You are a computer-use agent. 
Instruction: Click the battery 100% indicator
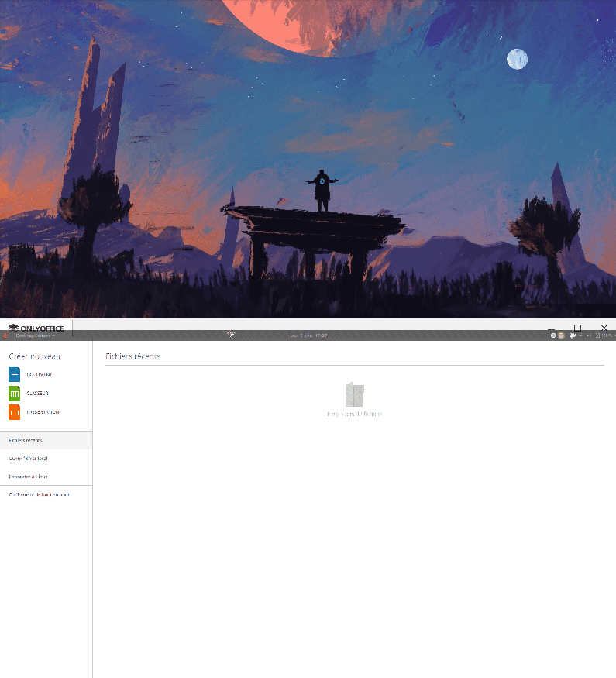[604, 336]
